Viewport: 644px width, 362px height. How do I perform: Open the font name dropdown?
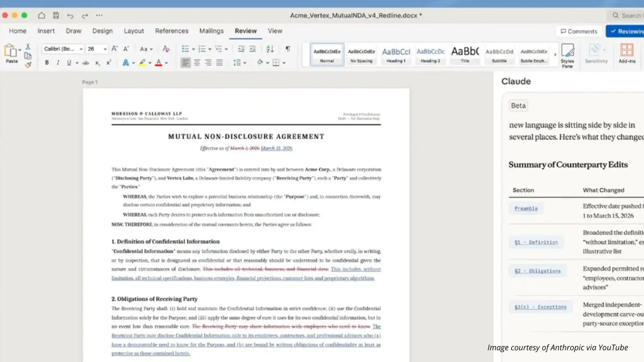coord(81,49)
